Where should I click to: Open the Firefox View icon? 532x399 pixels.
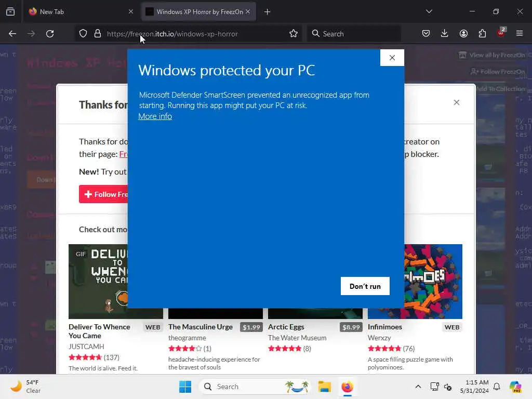tap(10, 11)
